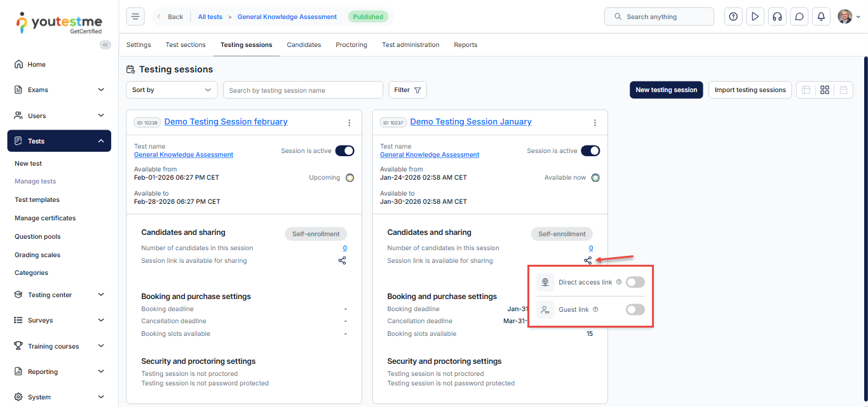This screenshot has width=868, height=407.
Task: Open the chat messages icon
Action: pyautogui.click(x=799, y=17)
